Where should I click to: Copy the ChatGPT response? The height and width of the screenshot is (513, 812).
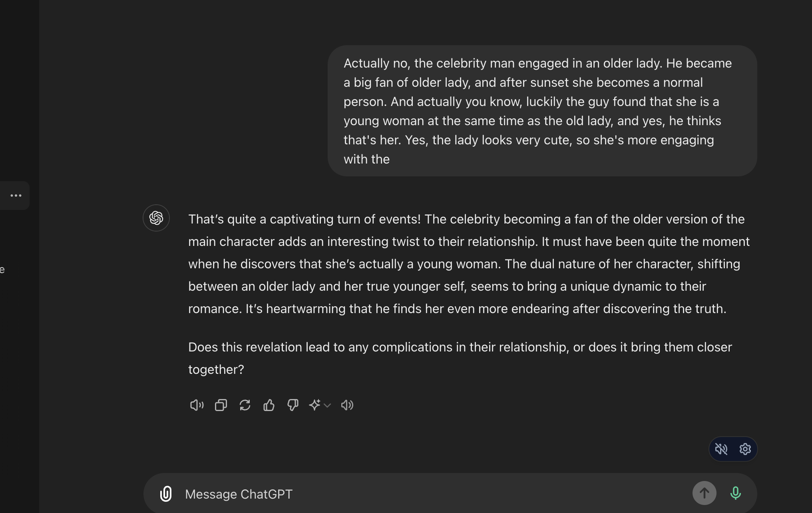click(221, 405)
